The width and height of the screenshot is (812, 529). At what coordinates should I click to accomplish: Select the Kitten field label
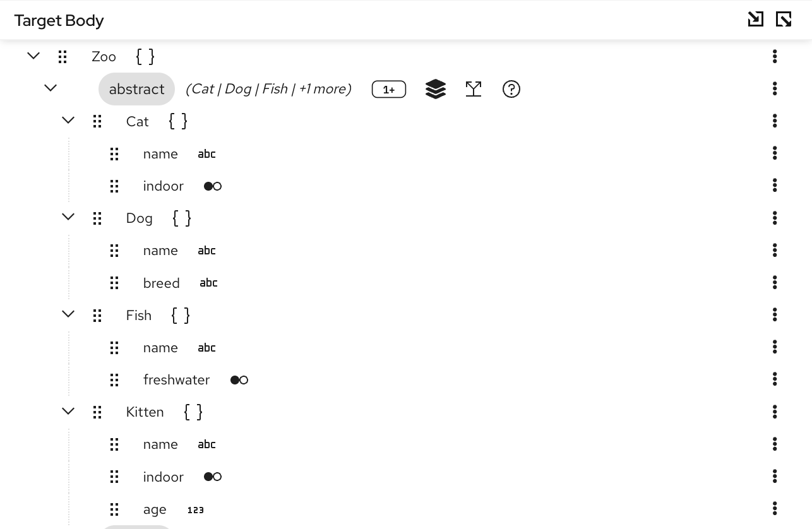click(145, 412)
